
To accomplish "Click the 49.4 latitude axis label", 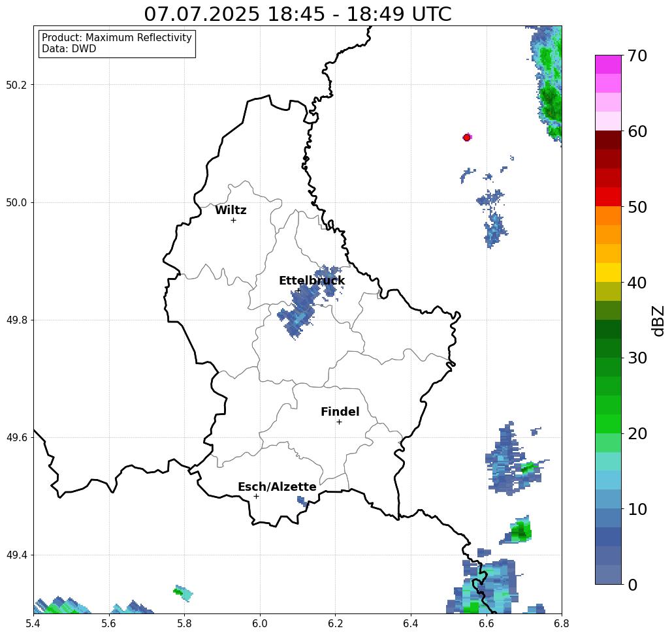I will point(16,555).
